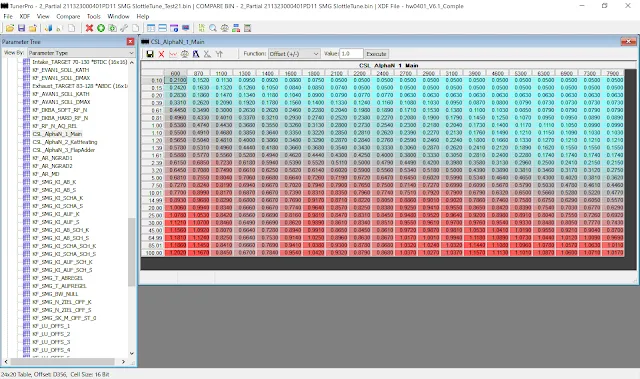Open the XDF menu

[25, 16]
